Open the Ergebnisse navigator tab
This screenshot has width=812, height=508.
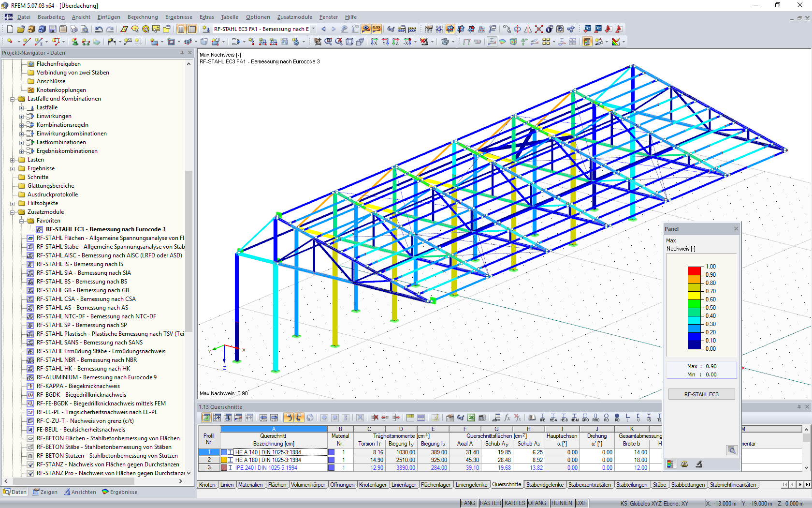(x=119, y=492)
